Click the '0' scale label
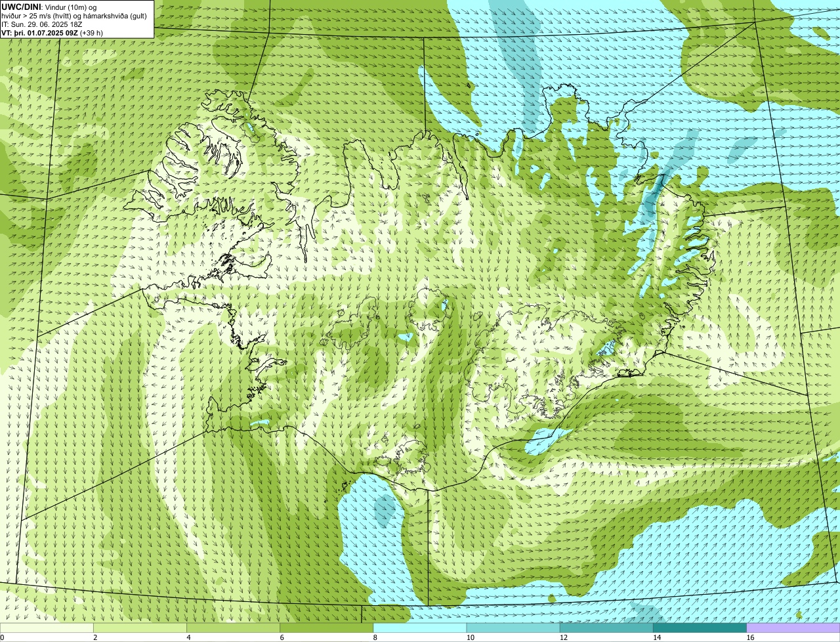Screen dimensions: 840x642 (2, 637)
